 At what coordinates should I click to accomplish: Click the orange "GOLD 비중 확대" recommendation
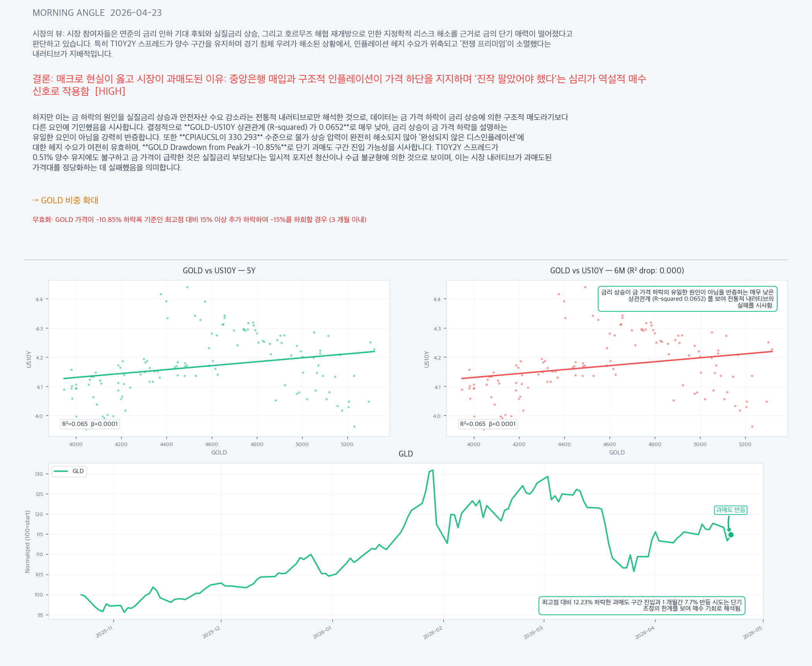point(65,200)
